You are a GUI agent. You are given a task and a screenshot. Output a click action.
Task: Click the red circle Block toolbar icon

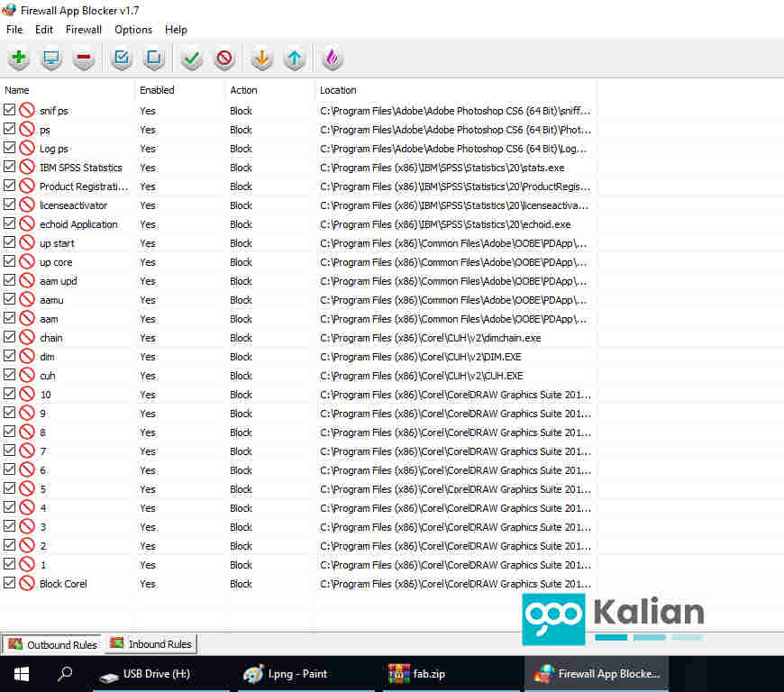(224, 59)
